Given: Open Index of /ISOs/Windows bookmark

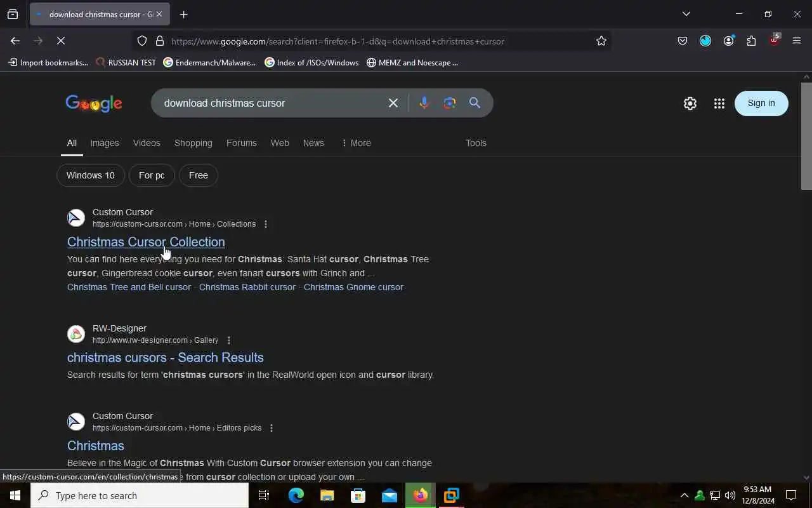Looking at the screenshot, I should tap(311, 62).
